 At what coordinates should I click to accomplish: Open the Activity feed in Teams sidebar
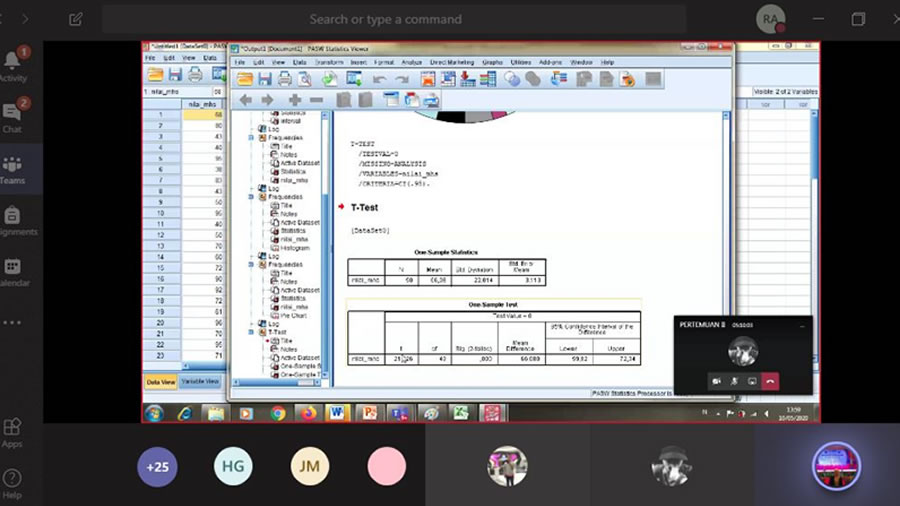coord(13,64)
